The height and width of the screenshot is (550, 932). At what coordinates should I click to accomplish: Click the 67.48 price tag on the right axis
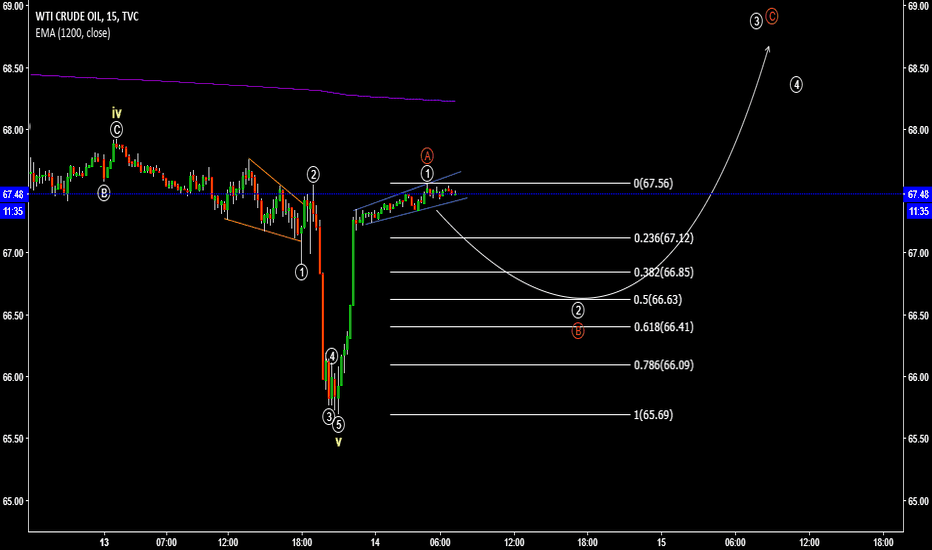click(x=918, y=194)
